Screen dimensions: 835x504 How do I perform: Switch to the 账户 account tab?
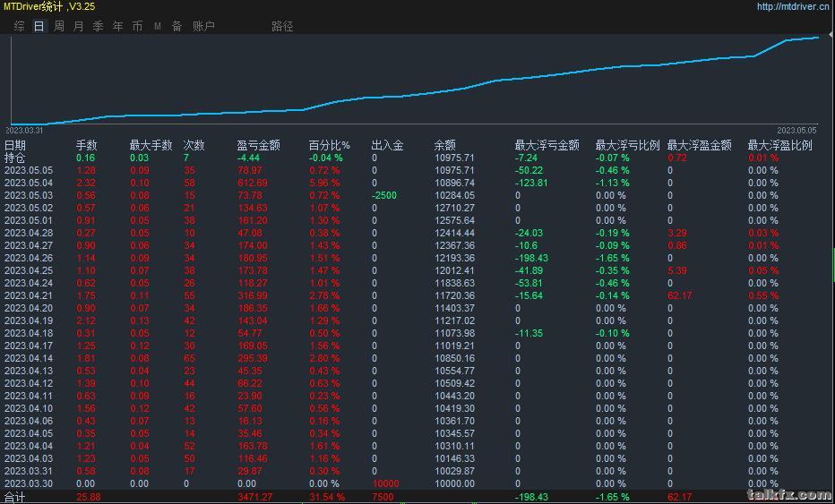(203, 26)
